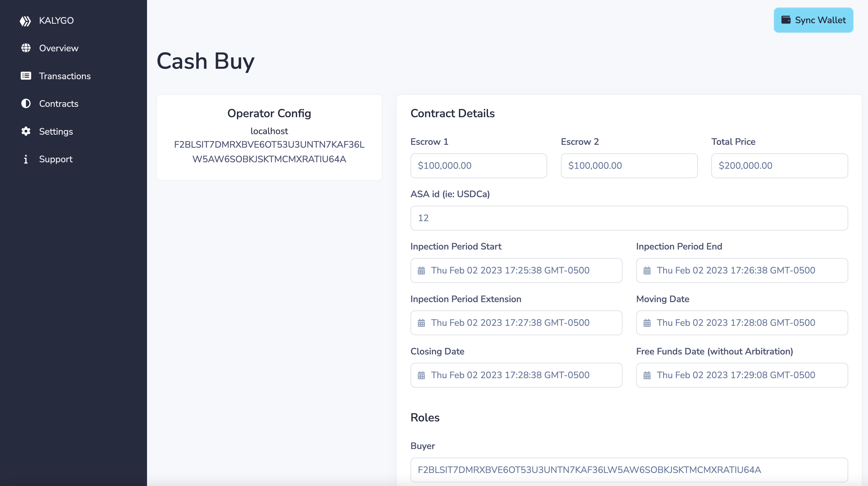The height and width of the screenshot is (486, 868).
Task: Open Inpection Period End date picker
Action: [741, 270]
